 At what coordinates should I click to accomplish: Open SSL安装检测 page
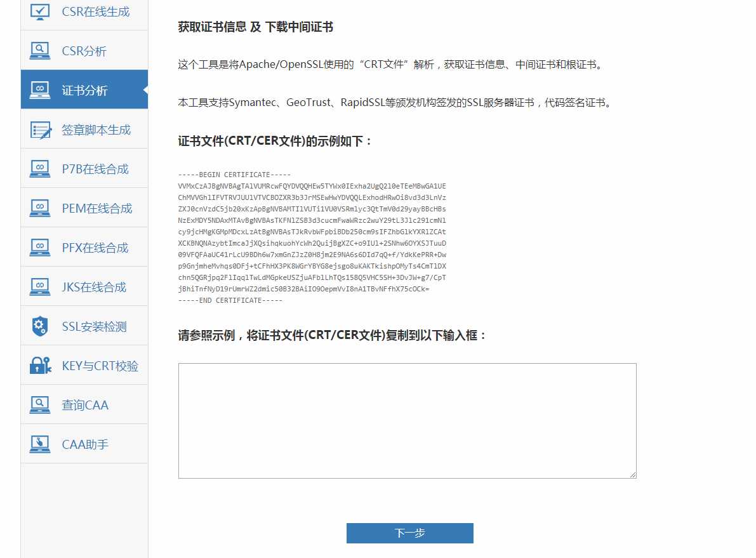coord(84,326)
